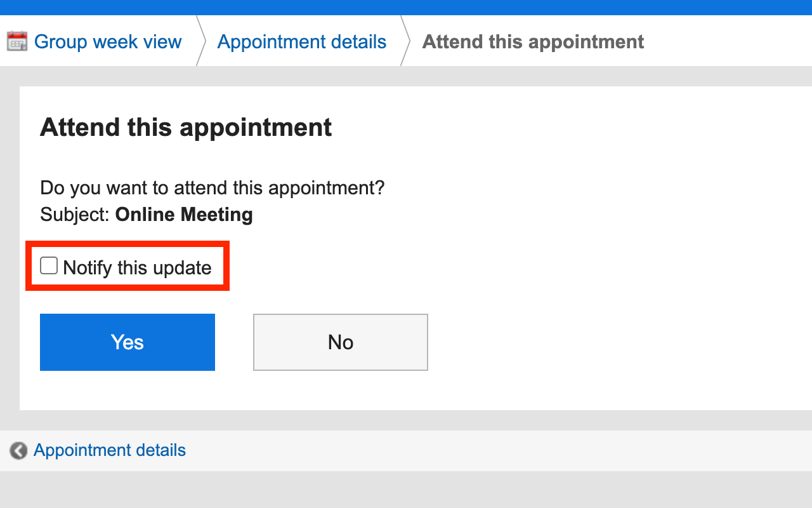Click the back arrow icon at bottom
812x508 pixels.
(x=18, y=451)
